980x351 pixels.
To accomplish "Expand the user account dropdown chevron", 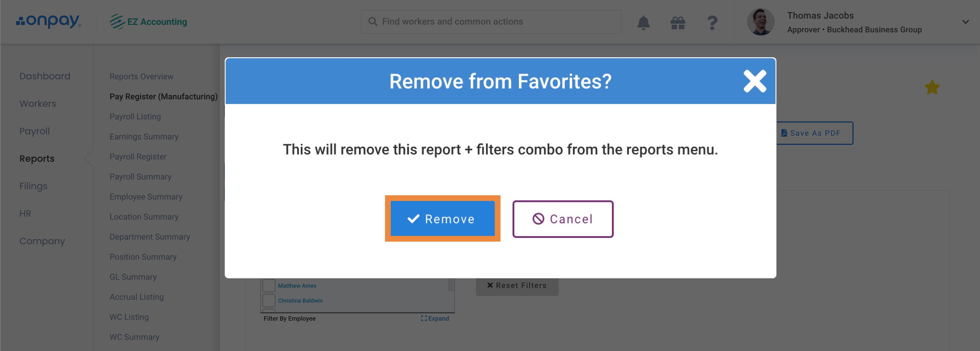I will click(x=965, y=22).
